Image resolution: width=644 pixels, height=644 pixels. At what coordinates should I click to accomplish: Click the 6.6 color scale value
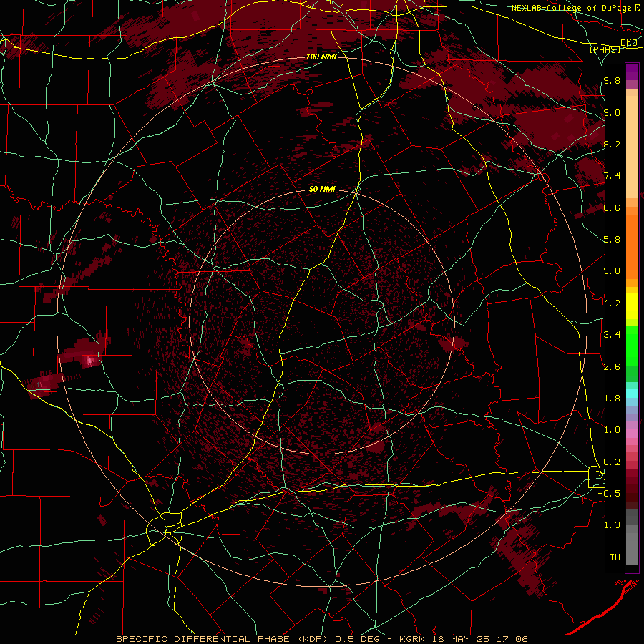pos(612,208)
